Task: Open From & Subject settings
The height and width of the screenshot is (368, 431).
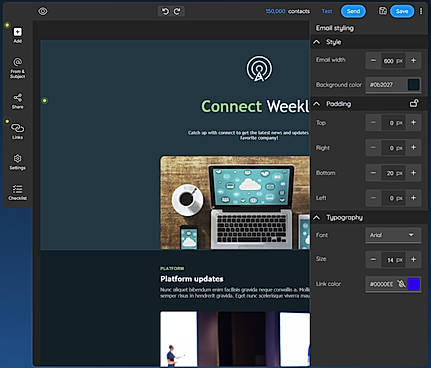Action: coord(17,68)
